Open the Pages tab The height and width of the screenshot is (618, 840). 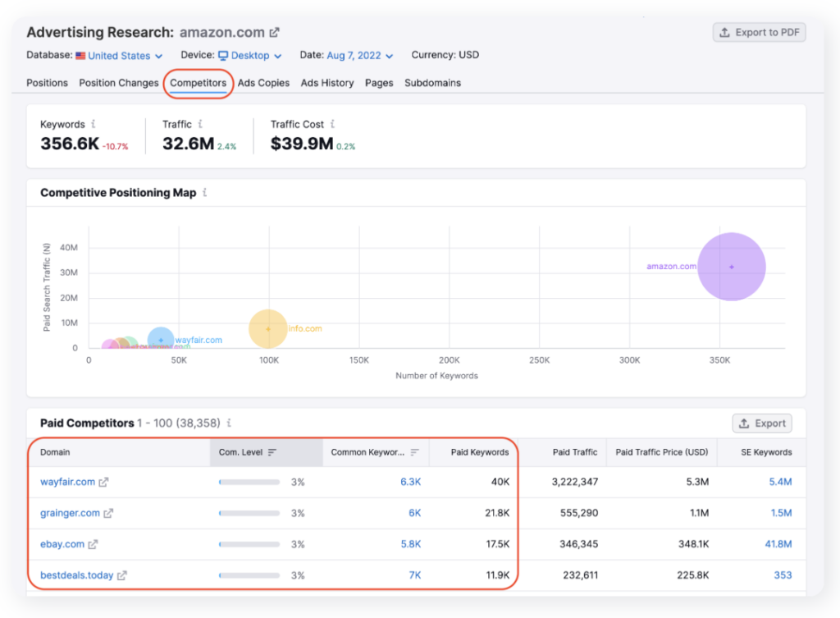tap(379, 83)
